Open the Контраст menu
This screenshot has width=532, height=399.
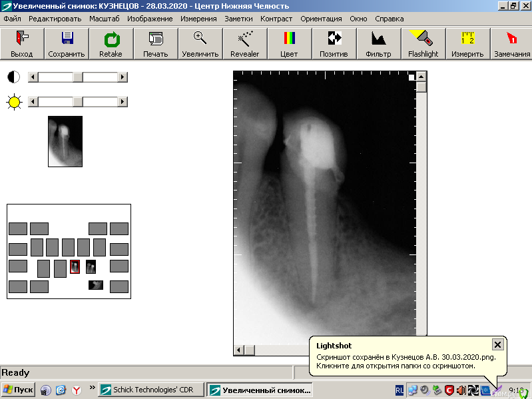276,19
